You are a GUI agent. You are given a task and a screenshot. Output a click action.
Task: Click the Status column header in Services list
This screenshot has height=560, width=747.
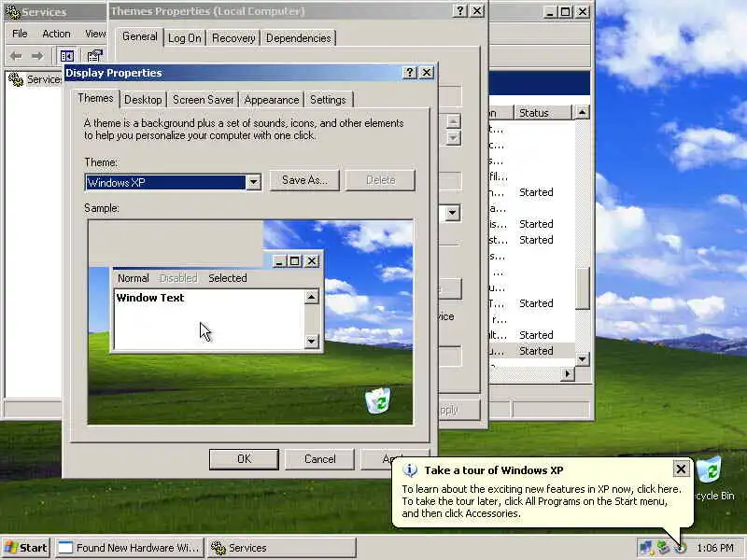(543, 113)
